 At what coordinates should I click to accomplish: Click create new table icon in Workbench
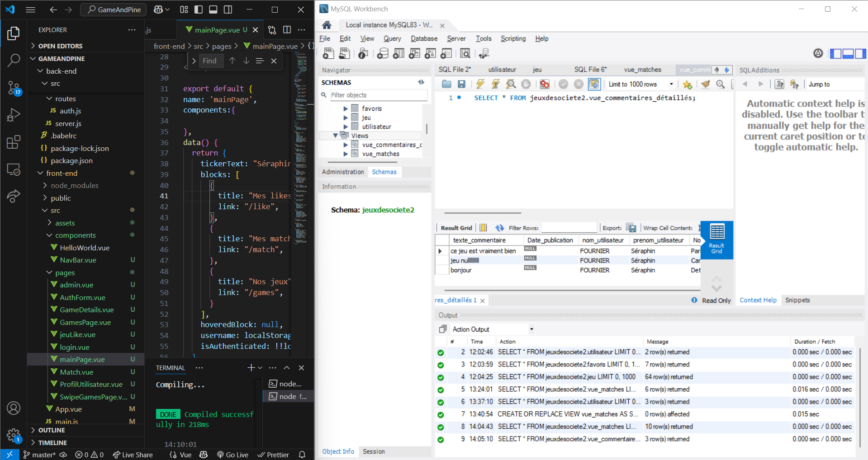(x=398, y=54)
